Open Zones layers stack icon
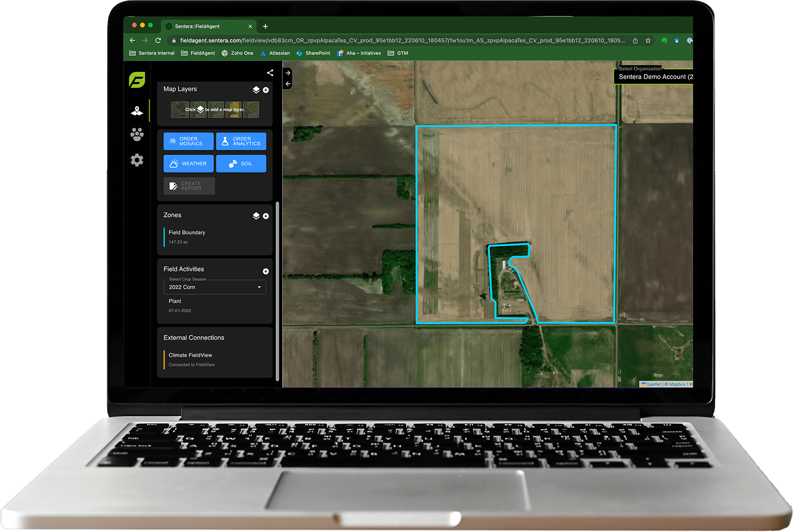The width and height of the screenshot is (806, 532). (256, 216)
